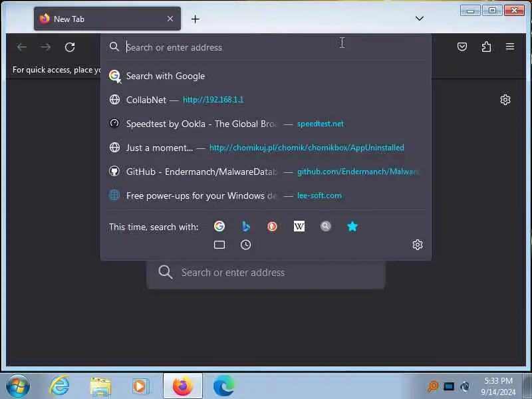Search bookmarks using the star icon
The height and width of the screenshot is (399, 532).
coord(352,226)
